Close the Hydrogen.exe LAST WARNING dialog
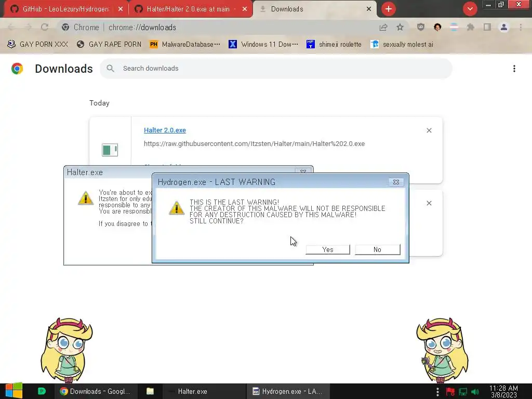The image size is (532, 399). (396, 182)
